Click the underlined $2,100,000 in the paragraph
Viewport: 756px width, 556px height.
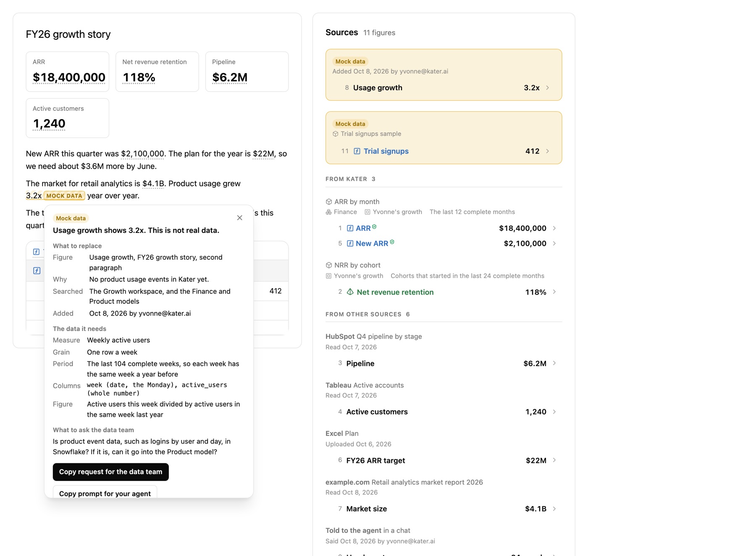pyautogui.click(x=142, y=154)
